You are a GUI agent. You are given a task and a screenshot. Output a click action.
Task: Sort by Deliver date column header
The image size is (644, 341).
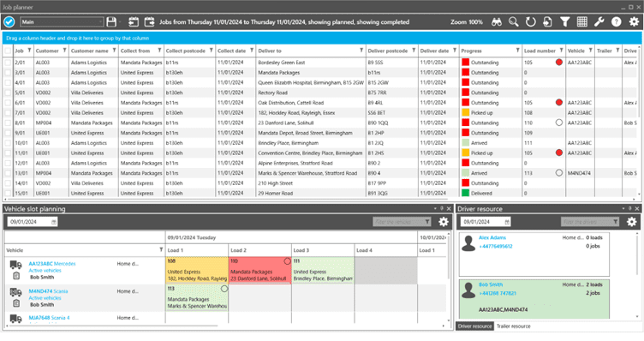pyautogui.click(x=434, y=51)
